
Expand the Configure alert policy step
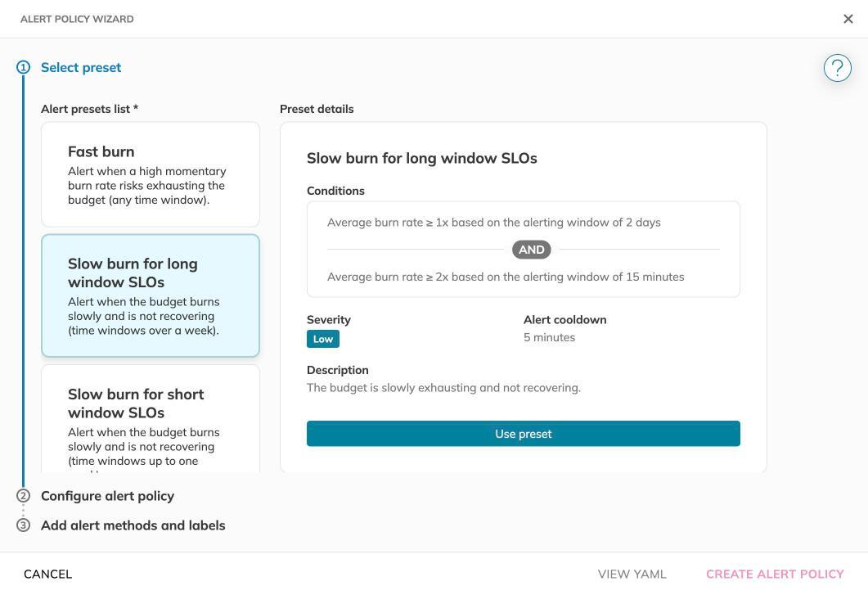coord(107,496)
